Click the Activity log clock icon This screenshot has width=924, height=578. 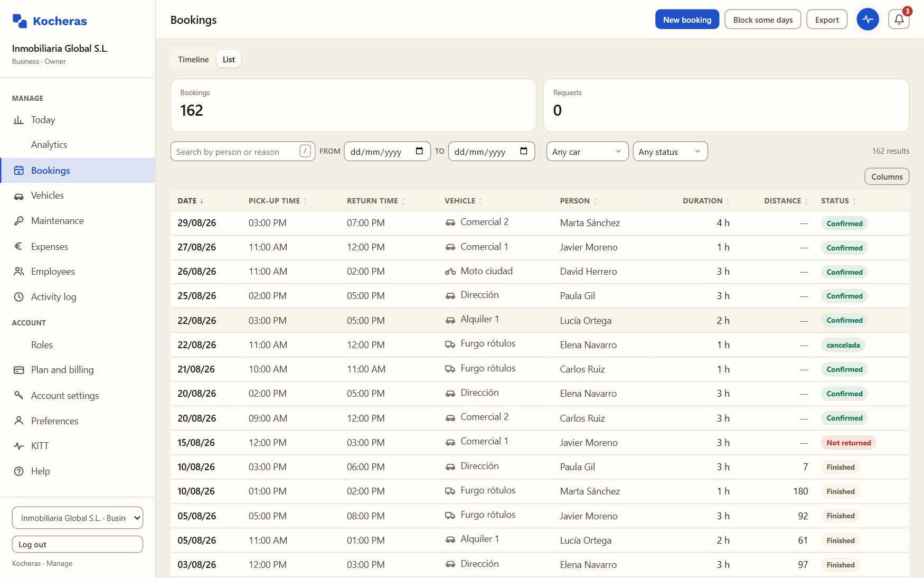18,297
